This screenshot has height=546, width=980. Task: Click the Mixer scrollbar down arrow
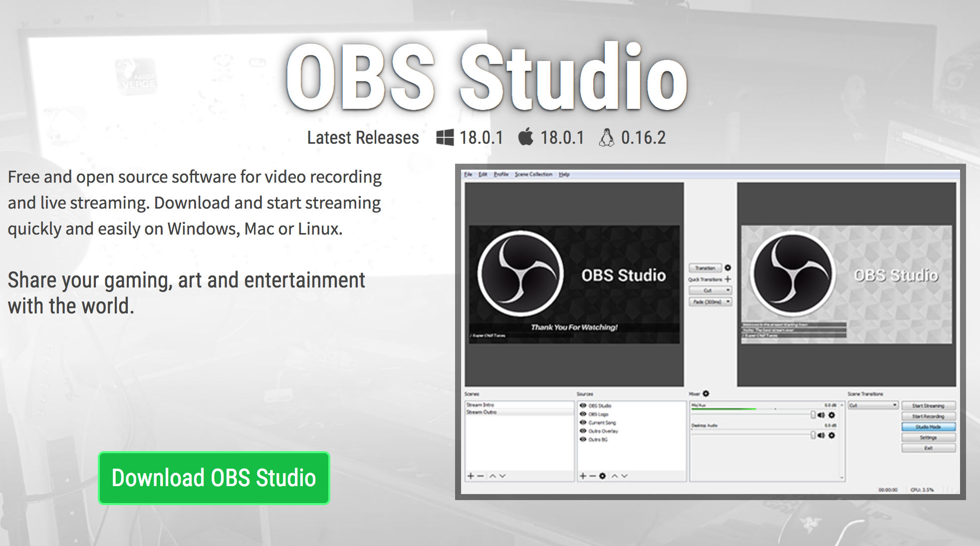coord(842,478)
